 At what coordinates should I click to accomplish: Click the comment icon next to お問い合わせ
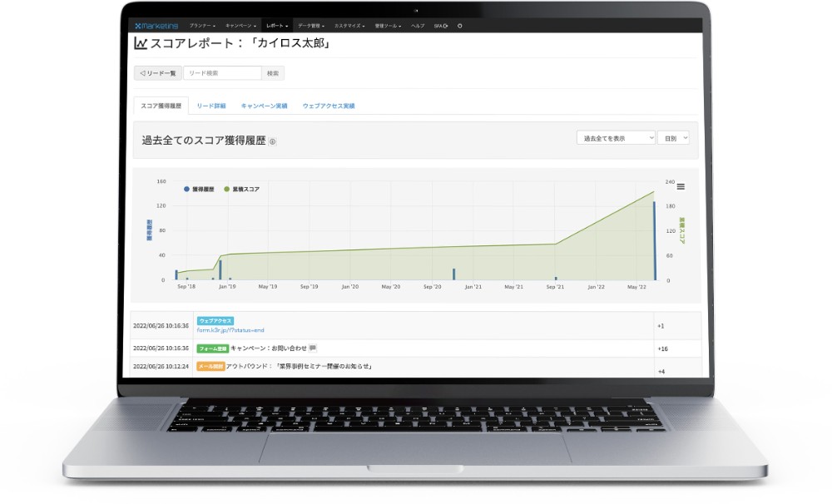coord(314,348)
